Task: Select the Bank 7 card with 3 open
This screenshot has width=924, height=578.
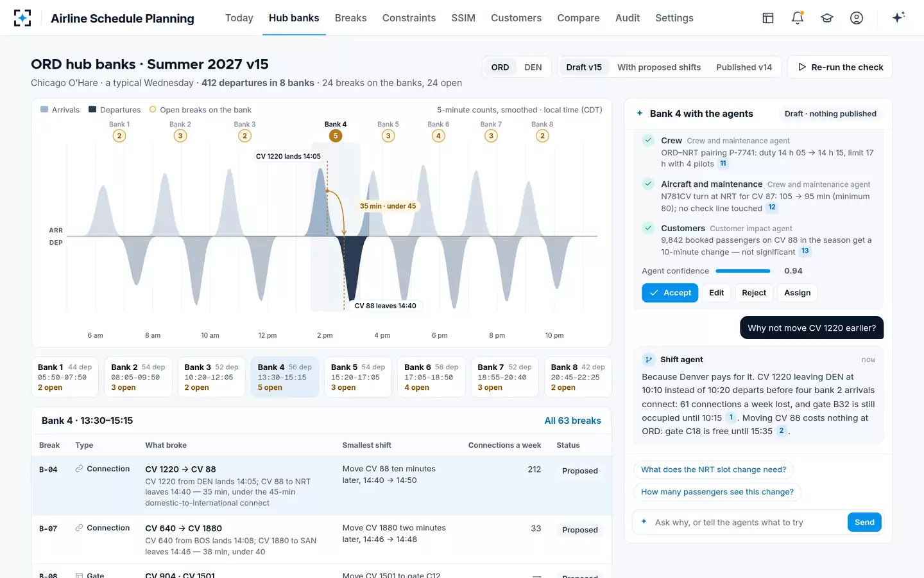Action: point(504,377)
